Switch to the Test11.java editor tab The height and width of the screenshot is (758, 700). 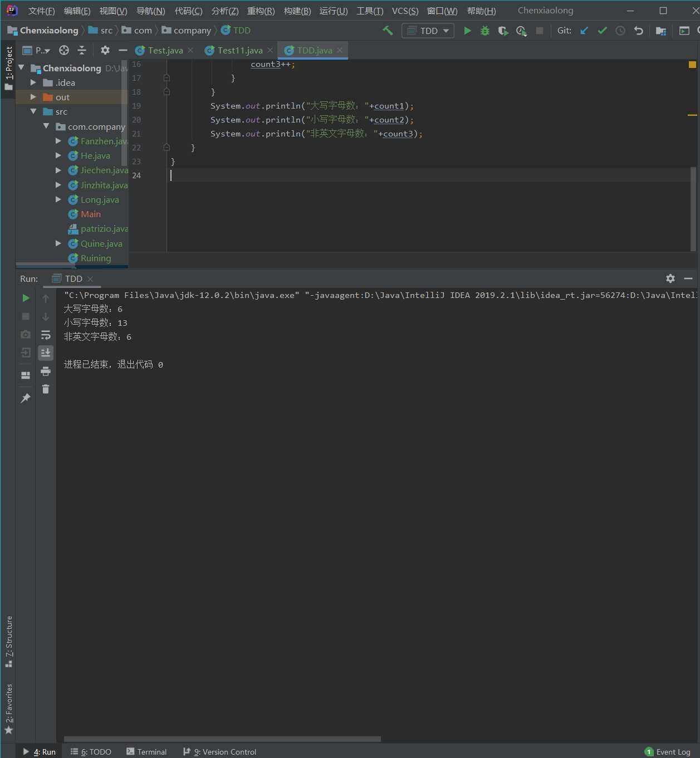pos(239,50)
